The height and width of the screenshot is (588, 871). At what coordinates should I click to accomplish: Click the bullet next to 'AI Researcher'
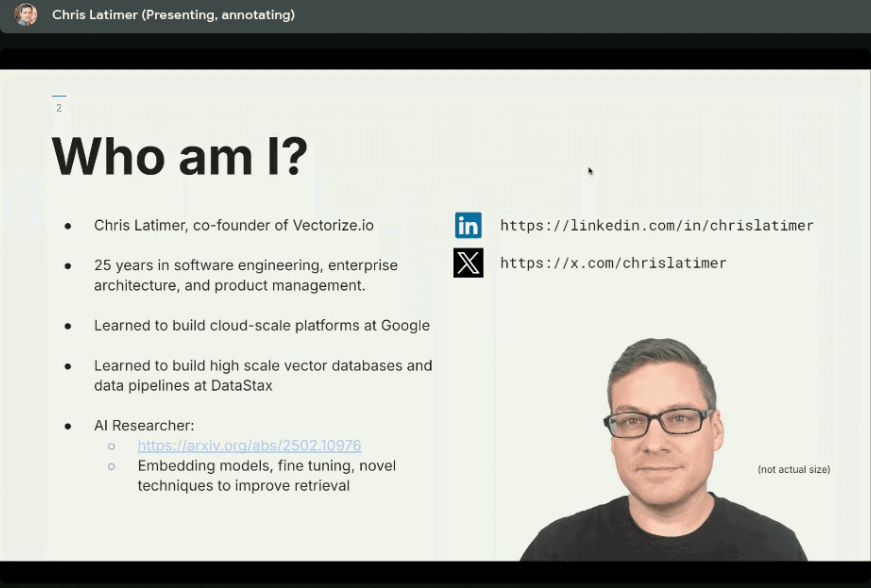tap(68, 426)
